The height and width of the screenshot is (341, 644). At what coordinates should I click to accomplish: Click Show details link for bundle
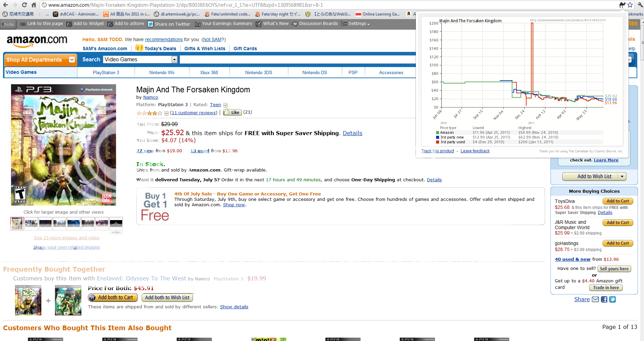234,307
